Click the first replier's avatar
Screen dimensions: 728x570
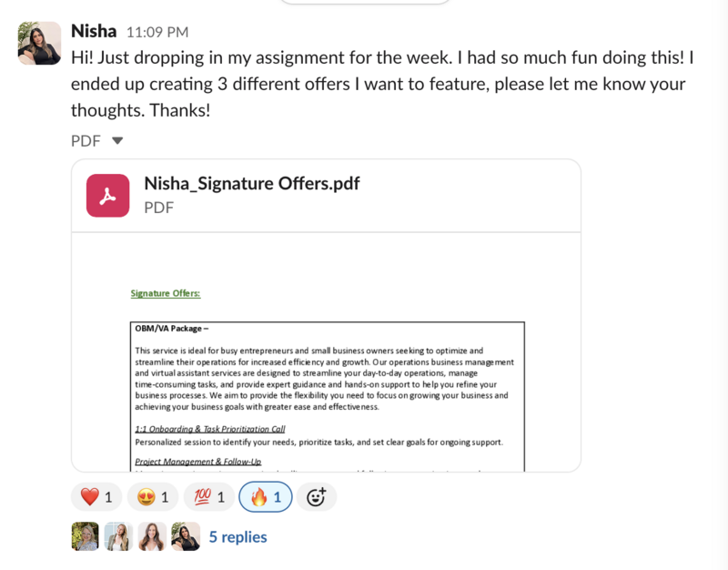[85, 536]
